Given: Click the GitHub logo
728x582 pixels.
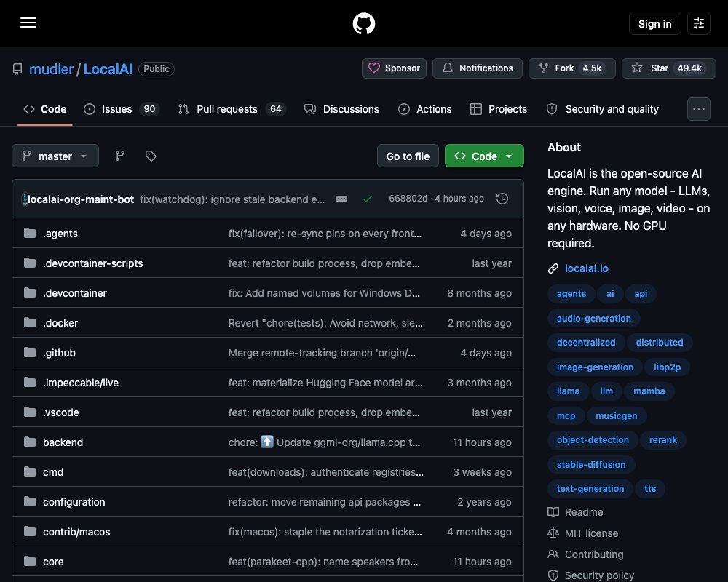Looking at the screenshot, I should [363, 23].
